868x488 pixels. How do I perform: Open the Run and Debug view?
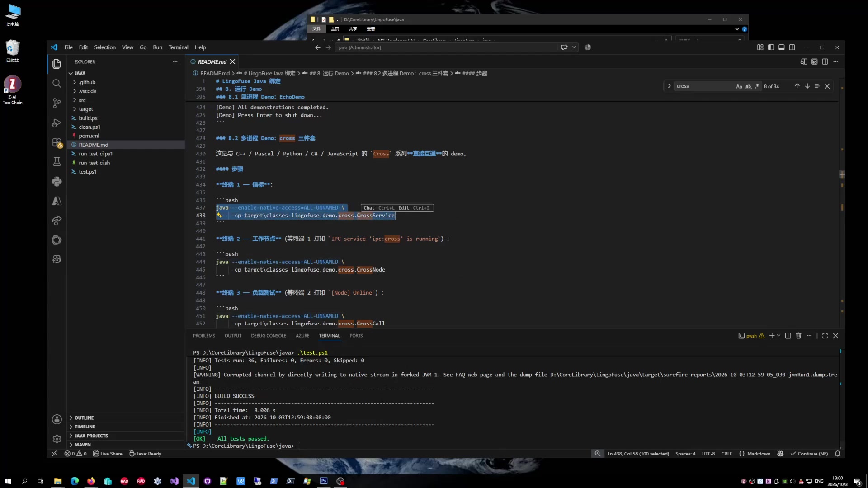[57, 123]
